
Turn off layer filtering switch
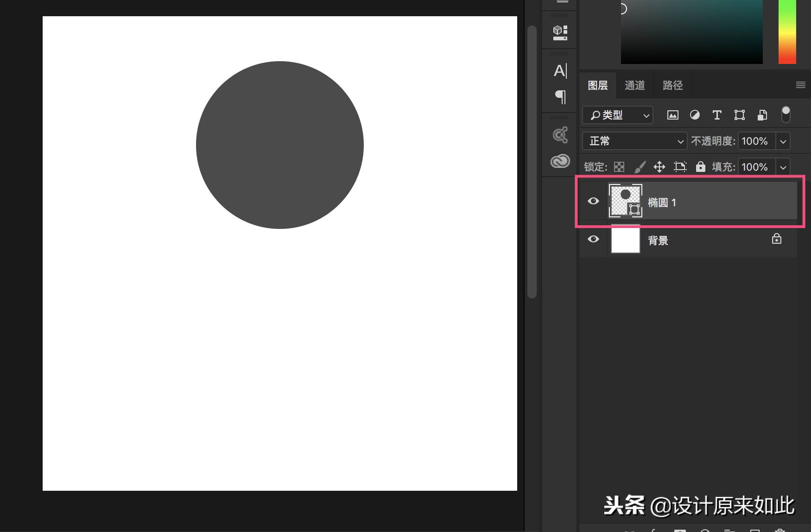pyautogui.click(x=786, y=114)
